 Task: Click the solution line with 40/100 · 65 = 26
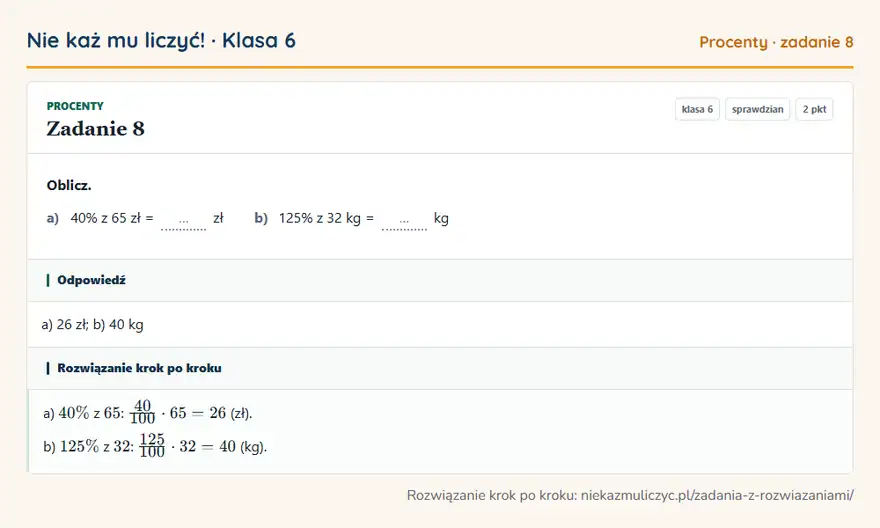[148, 412]
